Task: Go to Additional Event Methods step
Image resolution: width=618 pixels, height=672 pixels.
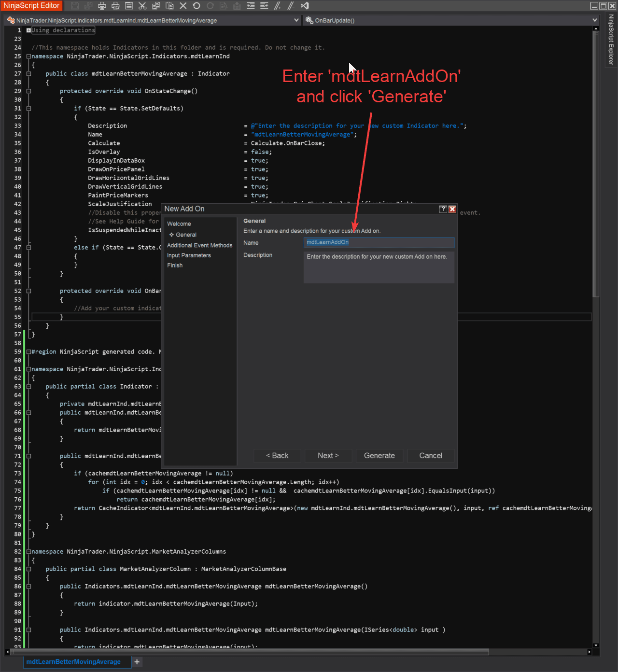Action: click(199, 245)
